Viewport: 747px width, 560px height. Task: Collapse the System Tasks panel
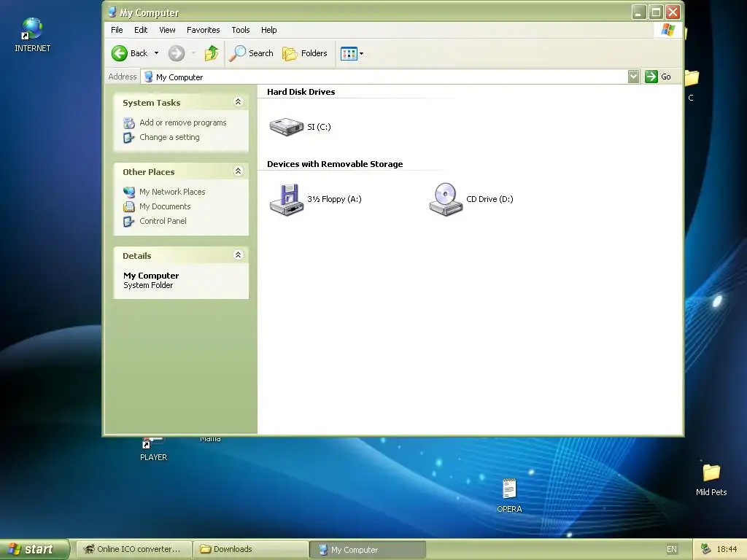[x=239, y=102]
